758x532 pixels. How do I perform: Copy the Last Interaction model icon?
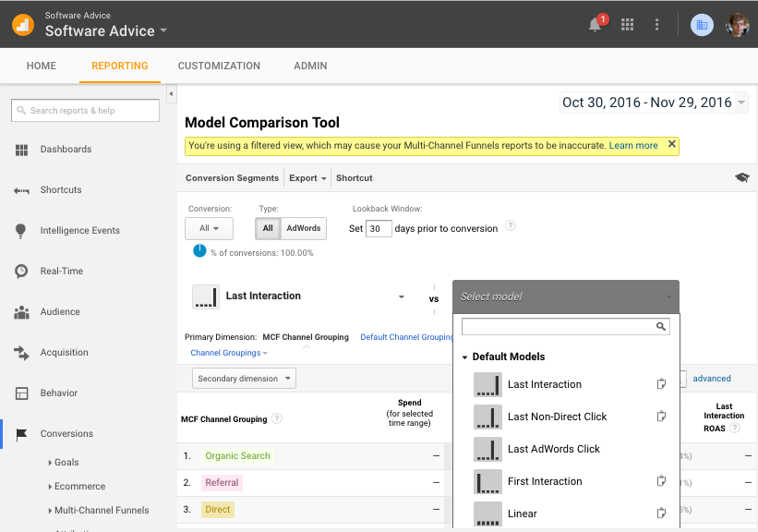click(661, 384)
